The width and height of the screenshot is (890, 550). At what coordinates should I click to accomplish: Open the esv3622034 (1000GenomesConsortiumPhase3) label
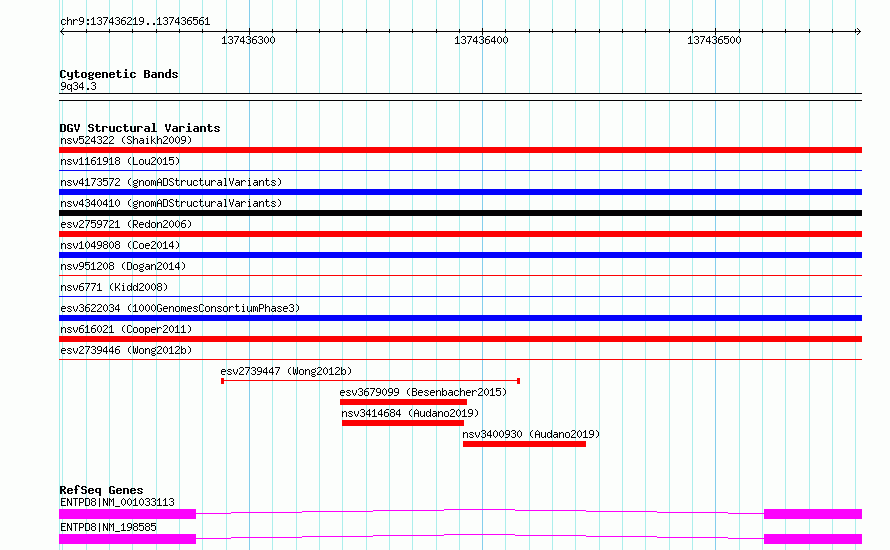tap(180, 308)
